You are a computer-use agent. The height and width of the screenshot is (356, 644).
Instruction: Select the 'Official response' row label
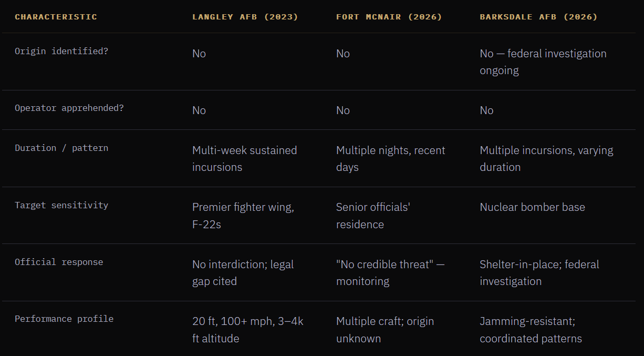point(59,262)
